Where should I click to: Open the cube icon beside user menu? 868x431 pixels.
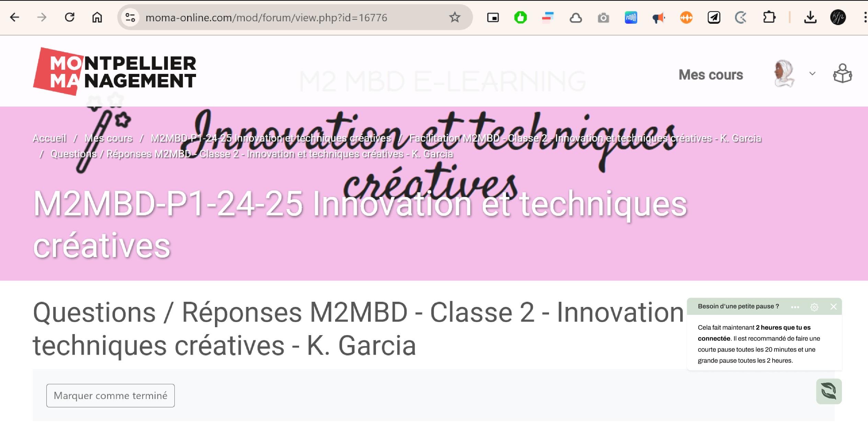pyautogui.click(x=842, y=74)
